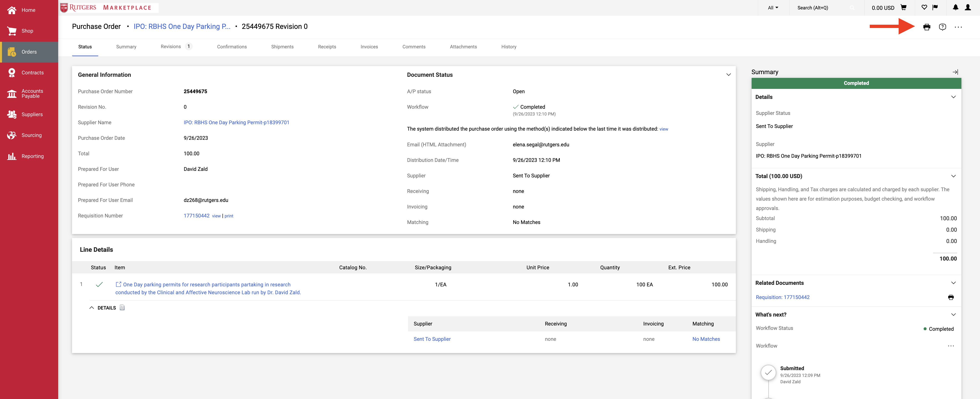Viewport: 980px width, 399px height.
Task: Select the Orders sidebar icon
Action: click(x=12, y=52)
